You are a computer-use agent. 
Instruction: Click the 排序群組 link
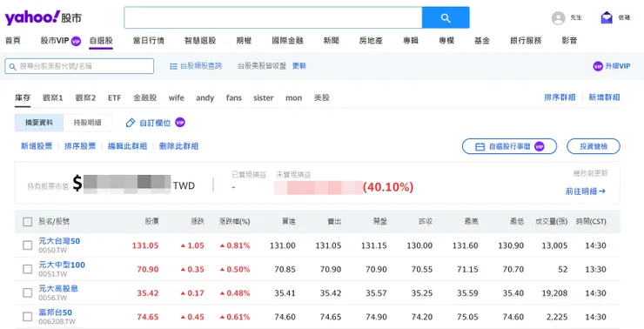[x=560, y=97]
